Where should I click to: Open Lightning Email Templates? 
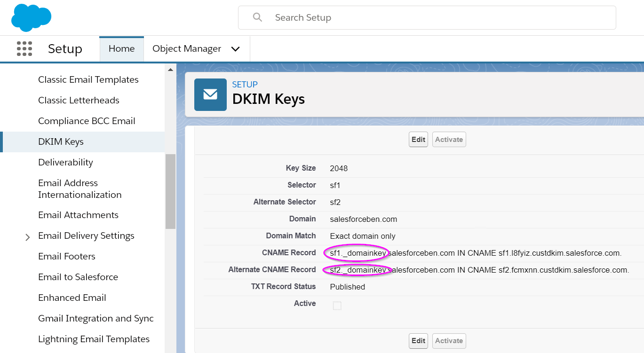[x=94, y=339]
